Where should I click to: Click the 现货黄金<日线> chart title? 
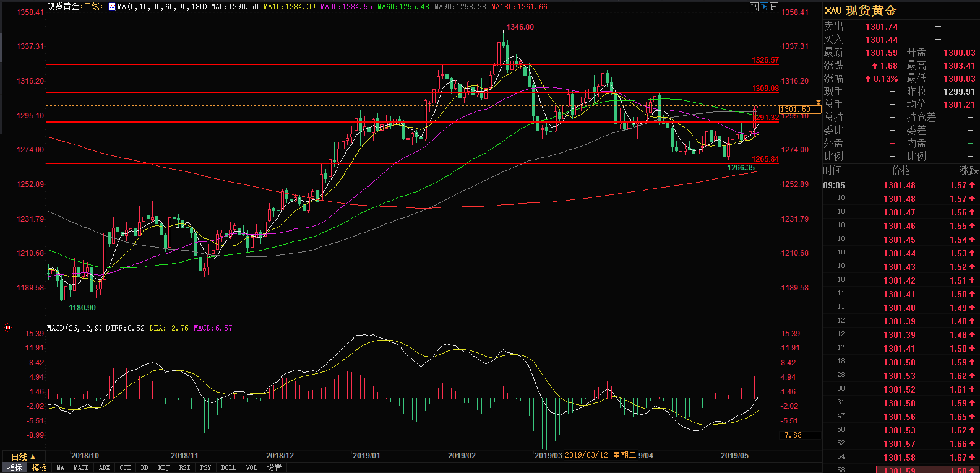[75, 7]
